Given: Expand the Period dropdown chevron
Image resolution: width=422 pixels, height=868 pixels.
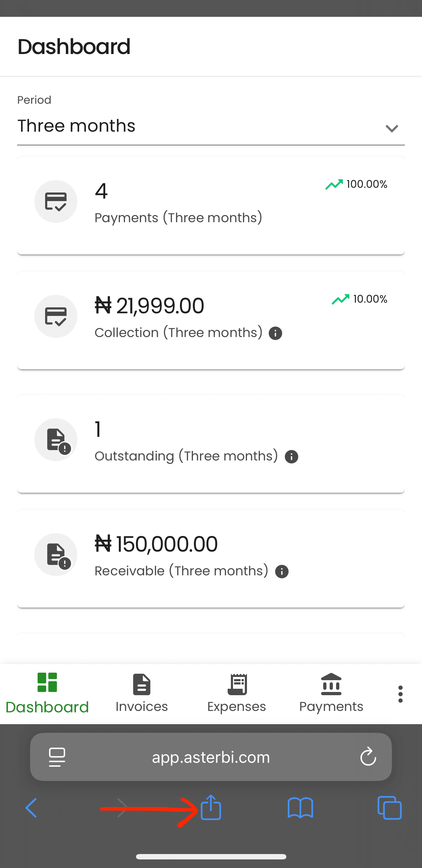Looking at the screenshot, I should 392,128.
